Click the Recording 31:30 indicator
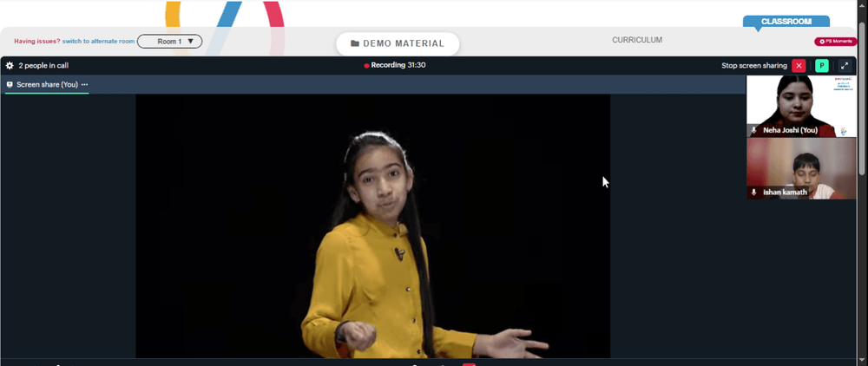The width and height of the screenshot is (868, 366). pyautogui.click(x=395, y=65)
